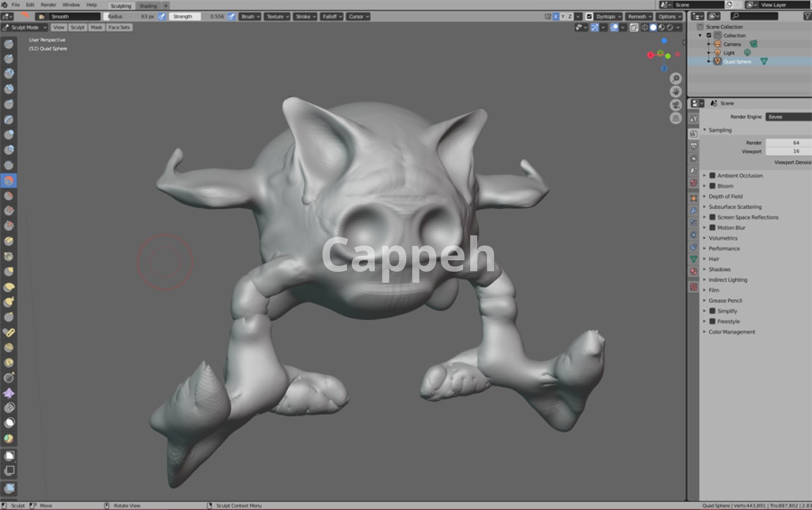Open the Remesh dropdown

[639, 16]
